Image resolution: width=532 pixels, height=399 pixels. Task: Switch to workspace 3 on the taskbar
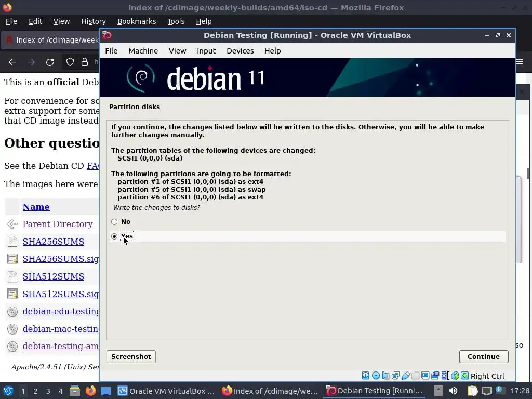tap(48, 391)
